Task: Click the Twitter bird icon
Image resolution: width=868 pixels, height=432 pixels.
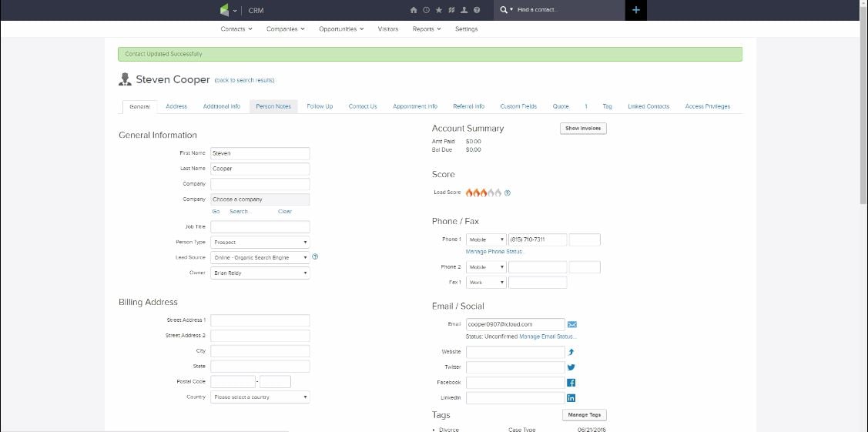Action: coord(571,367)
